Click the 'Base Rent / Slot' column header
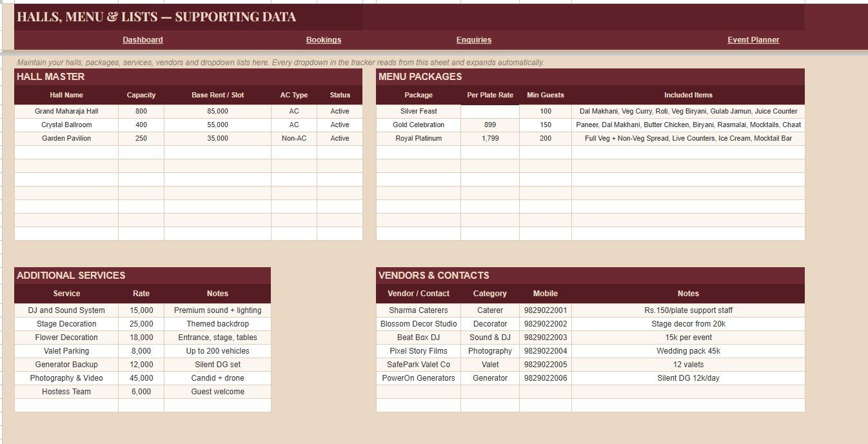Viewport: 868px width, 444px height. click(217, 95)
